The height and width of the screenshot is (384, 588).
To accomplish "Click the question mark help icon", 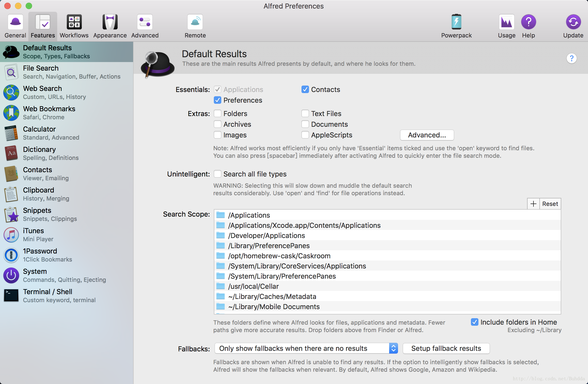I will point(571,58).
